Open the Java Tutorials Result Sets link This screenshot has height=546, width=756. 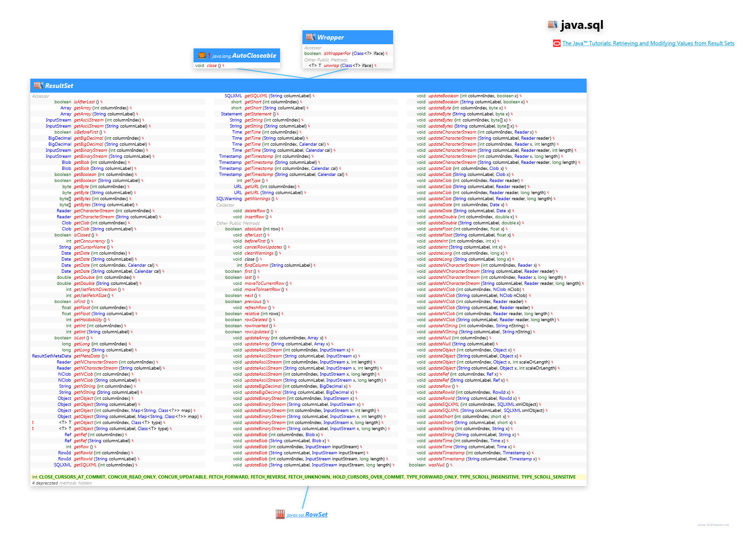pyautogui.click(x=648, y=43)
